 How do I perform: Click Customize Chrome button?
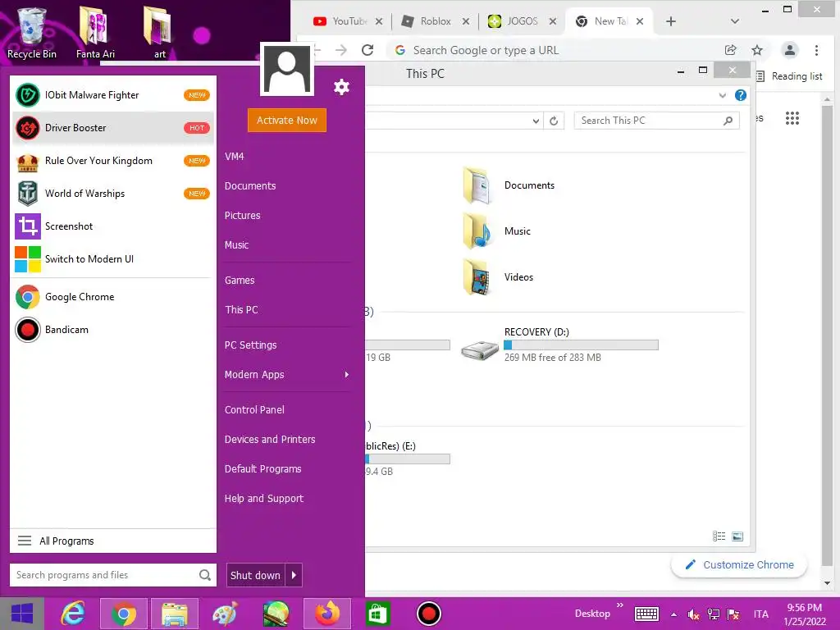(739, 565)
